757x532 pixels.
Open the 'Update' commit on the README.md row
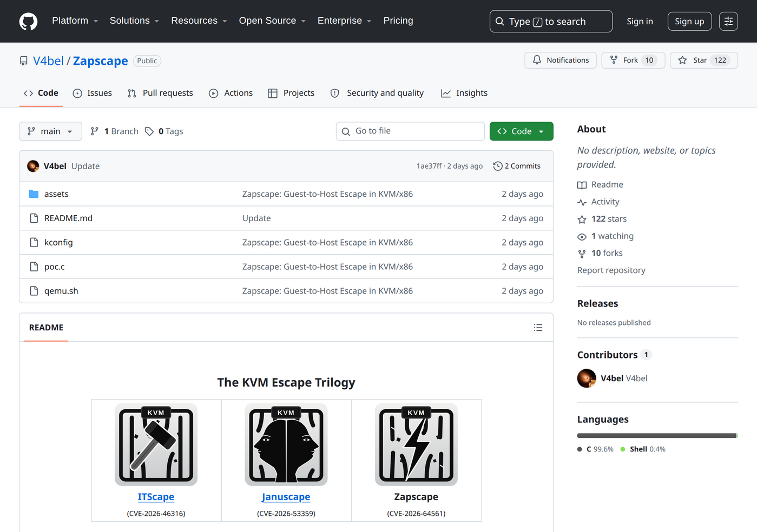(x=256, y=218)
